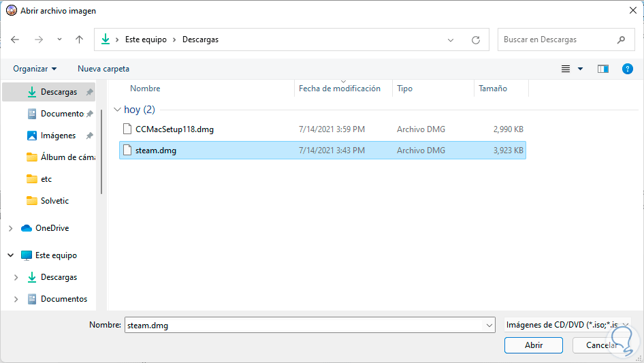Image resolution: width=644 pixels, height=363 pixels.
Task: Collapse the Este equipo tree node
Action: tap(10, 255)
